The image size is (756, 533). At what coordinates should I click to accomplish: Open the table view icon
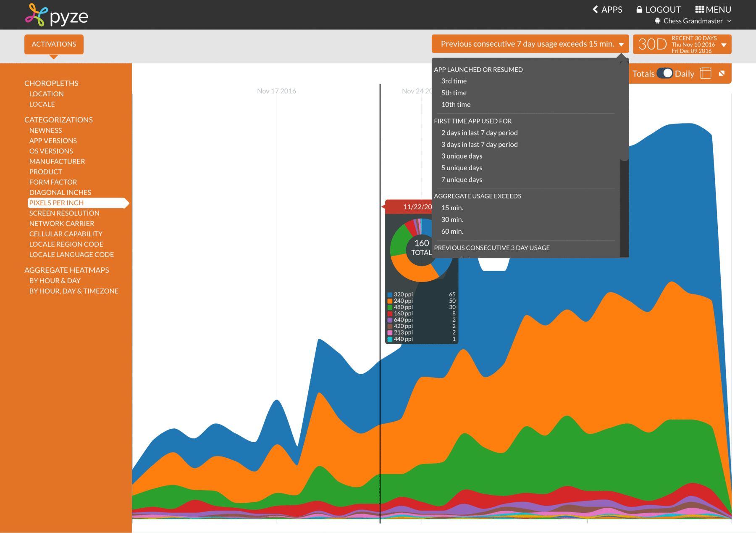point(706,74)
